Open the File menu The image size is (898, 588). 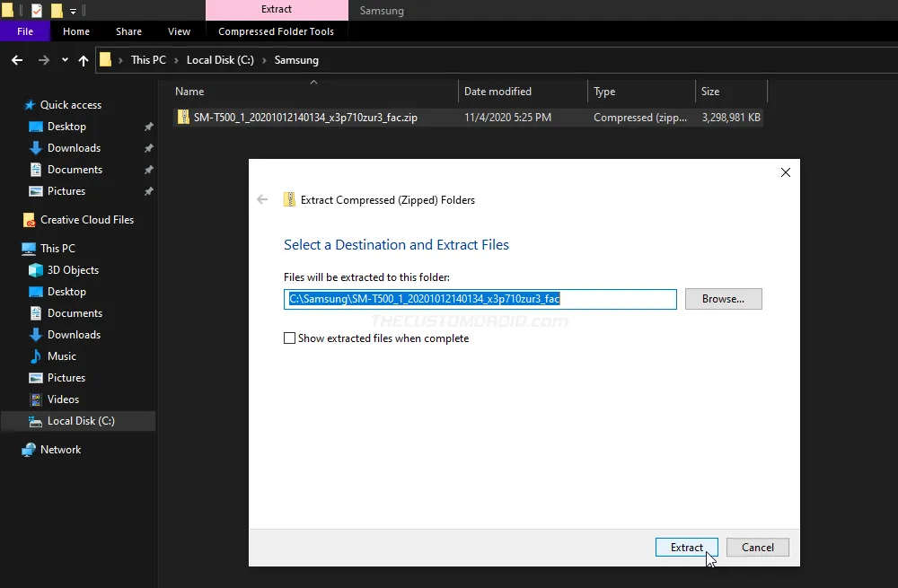coord(25,31)
